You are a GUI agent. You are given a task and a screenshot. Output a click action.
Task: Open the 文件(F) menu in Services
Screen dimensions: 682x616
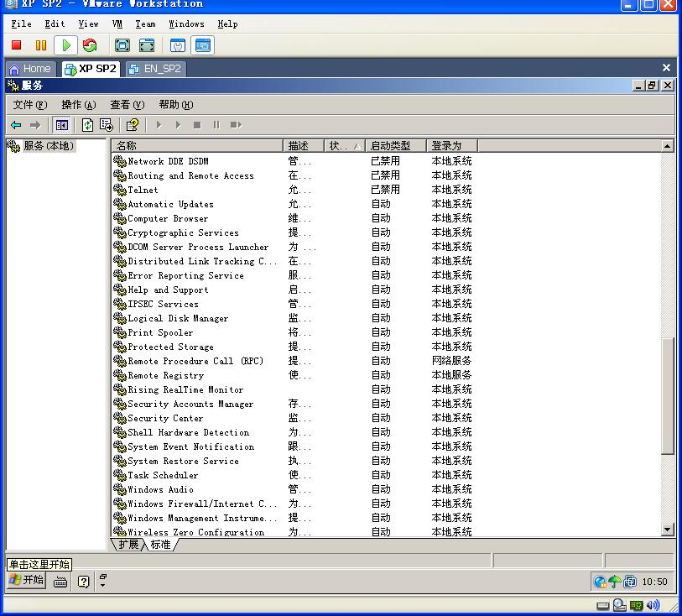tap(30, 105)
